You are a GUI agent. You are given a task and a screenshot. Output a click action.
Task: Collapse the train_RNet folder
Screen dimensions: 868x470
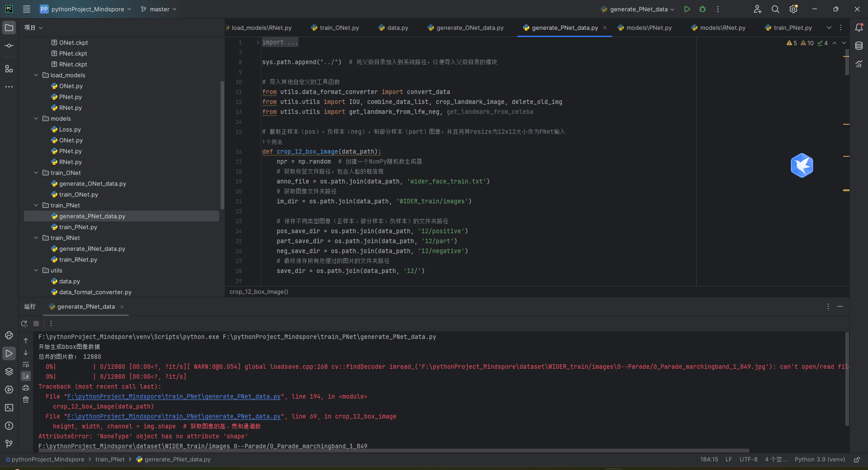click(x=36, y=238)
